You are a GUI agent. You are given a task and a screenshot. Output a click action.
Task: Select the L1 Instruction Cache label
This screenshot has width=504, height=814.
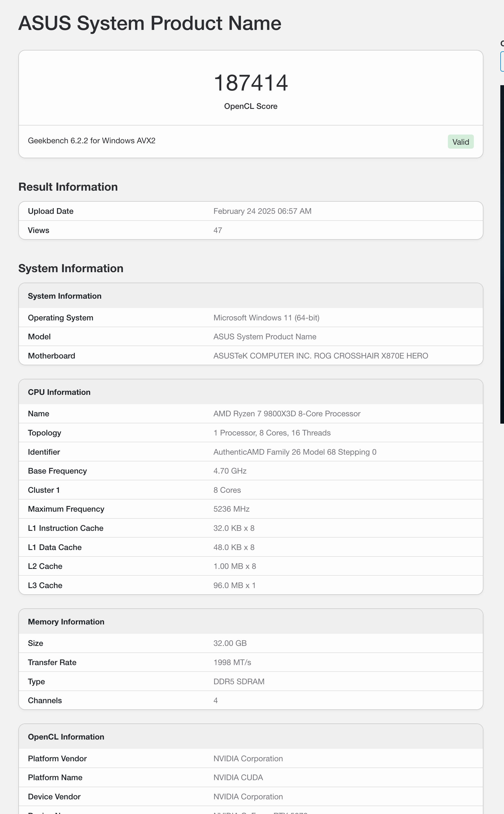click(x=66, y=528)
